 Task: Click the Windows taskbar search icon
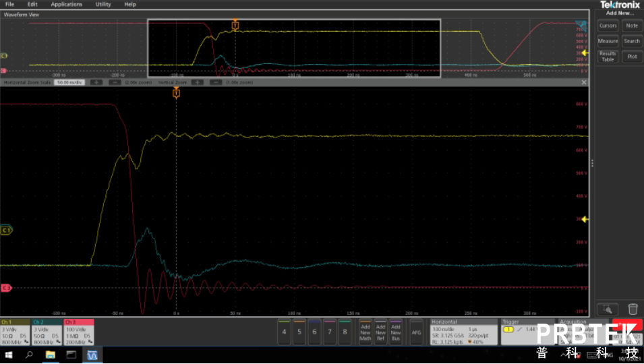pyautogui.click(x=30, y=355)
